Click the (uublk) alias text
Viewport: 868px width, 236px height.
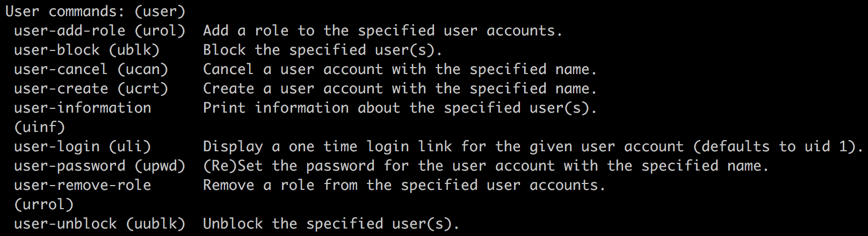click(155, 224)
